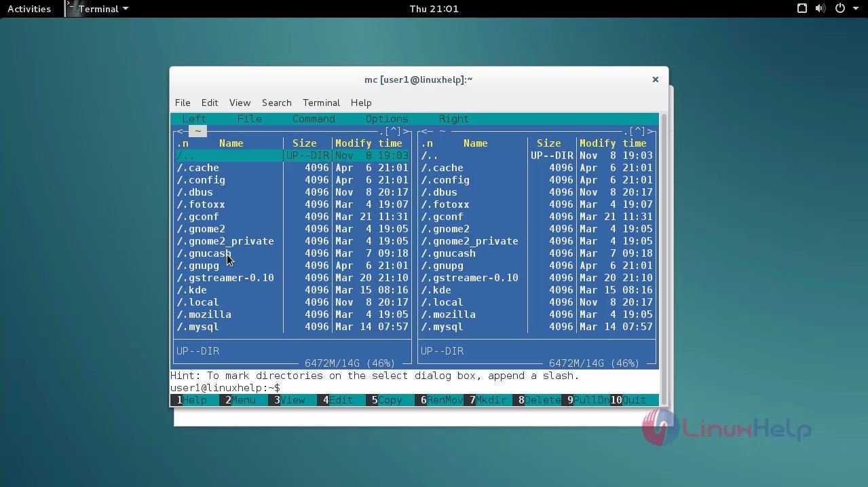Open the power menu icon
868x487 pixels.
[840, 9]
